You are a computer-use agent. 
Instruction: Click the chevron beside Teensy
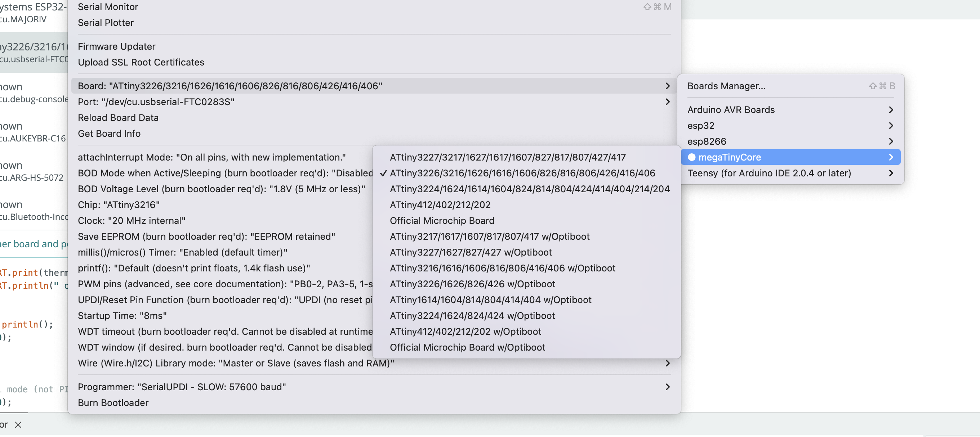coord(891,173)
